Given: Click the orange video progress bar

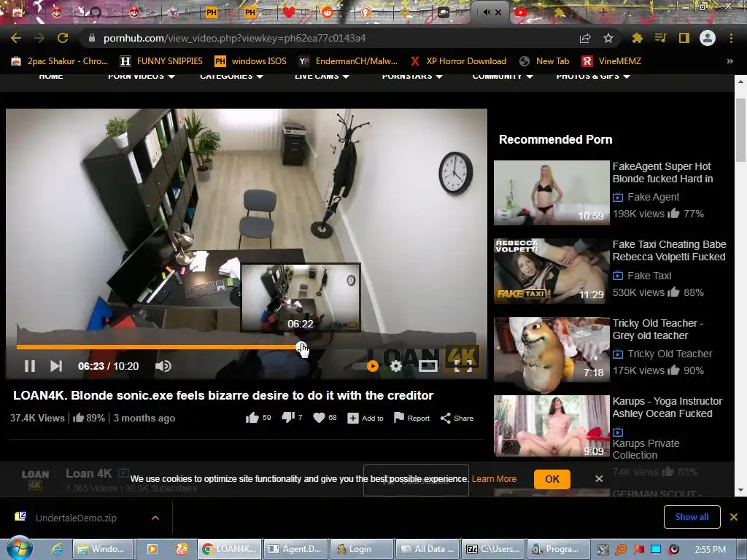Looking at the screenshot, I should (158, 347).
